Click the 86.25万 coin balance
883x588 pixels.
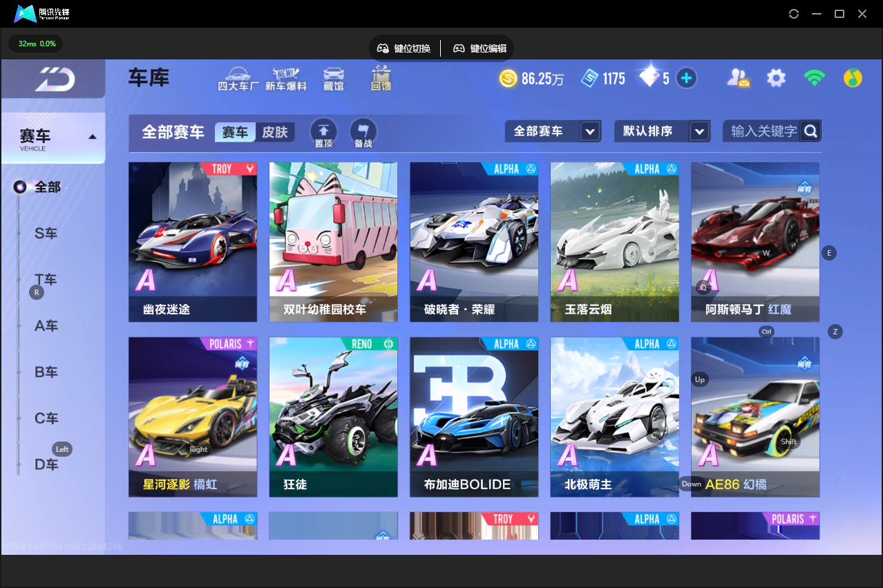point(542,79)
